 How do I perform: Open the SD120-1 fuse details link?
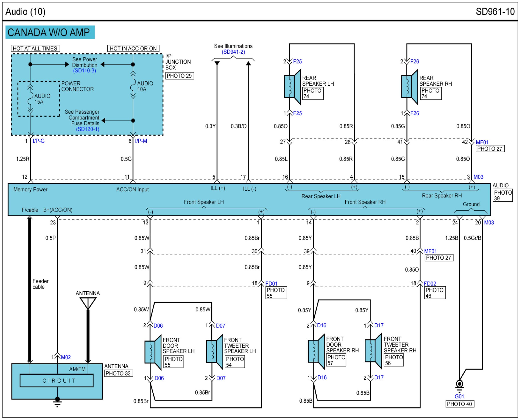point(87,129)
